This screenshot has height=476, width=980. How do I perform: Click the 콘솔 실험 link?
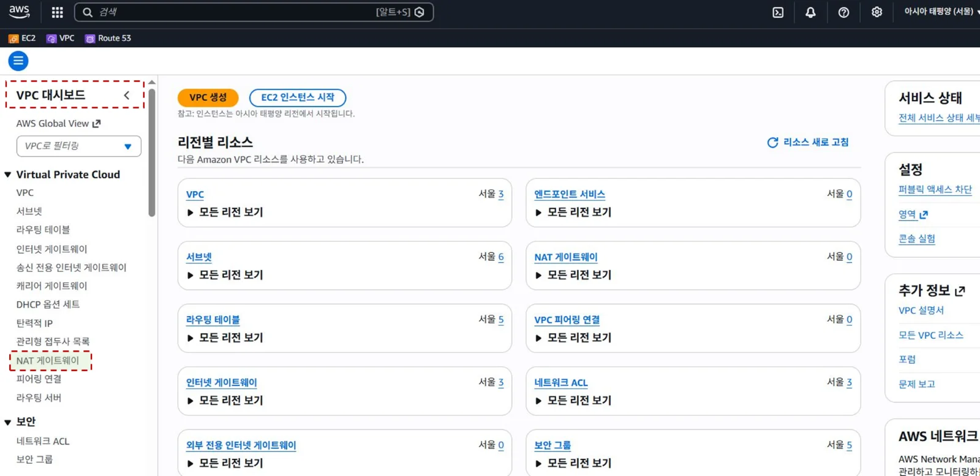[917, 239]
